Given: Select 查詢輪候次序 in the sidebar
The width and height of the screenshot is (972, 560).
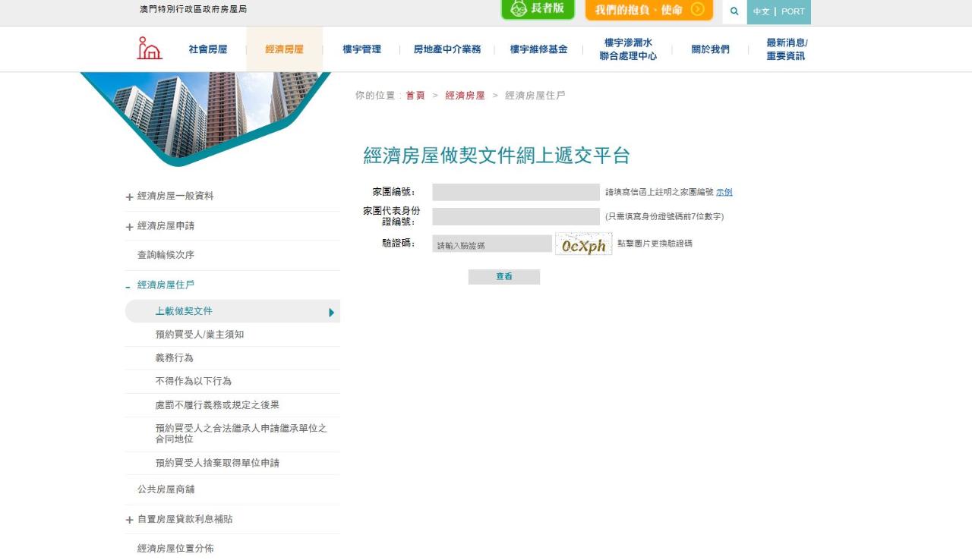Looking at the screenshot, I should [x=166, y=255].
